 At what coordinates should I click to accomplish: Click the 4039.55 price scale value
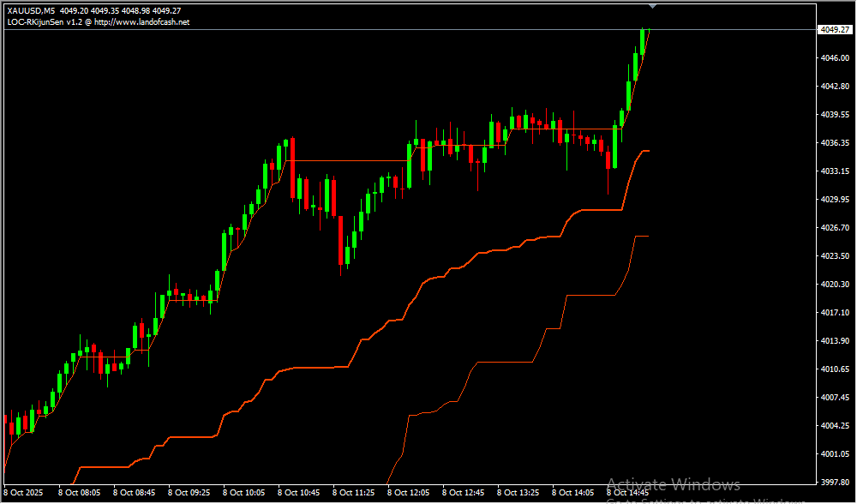[833, 114]
